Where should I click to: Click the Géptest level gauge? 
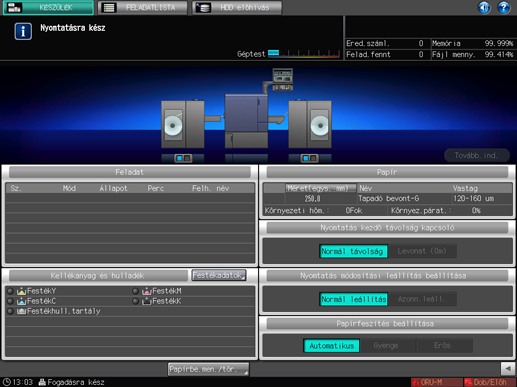304,54
